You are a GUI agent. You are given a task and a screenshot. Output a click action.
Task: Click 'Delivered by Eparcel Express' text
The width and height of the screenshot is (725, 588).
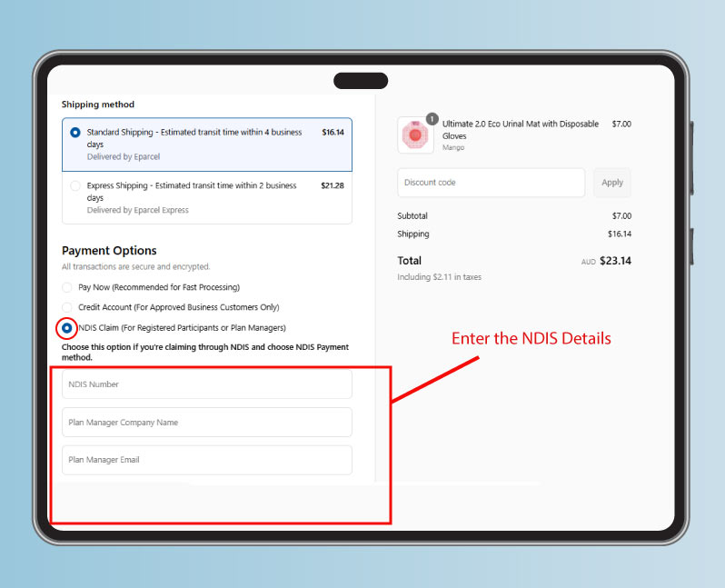coord(138,210)
